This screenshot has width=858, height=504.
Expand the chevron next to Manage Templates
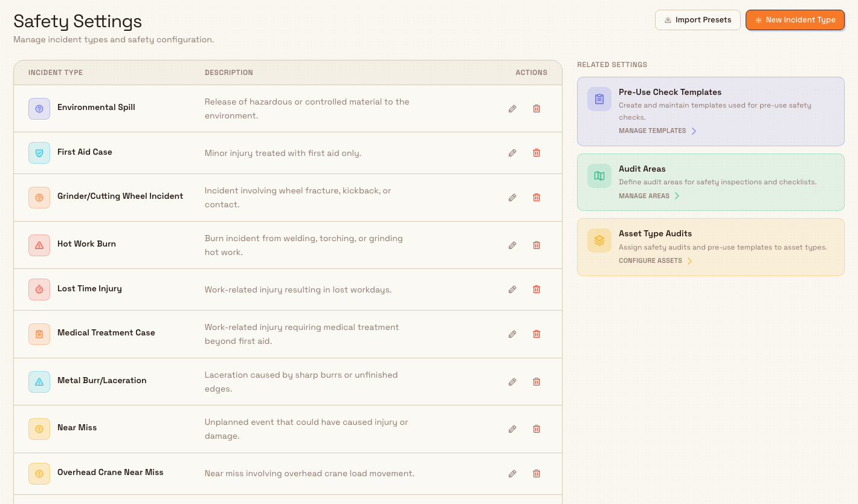[694, 131]
